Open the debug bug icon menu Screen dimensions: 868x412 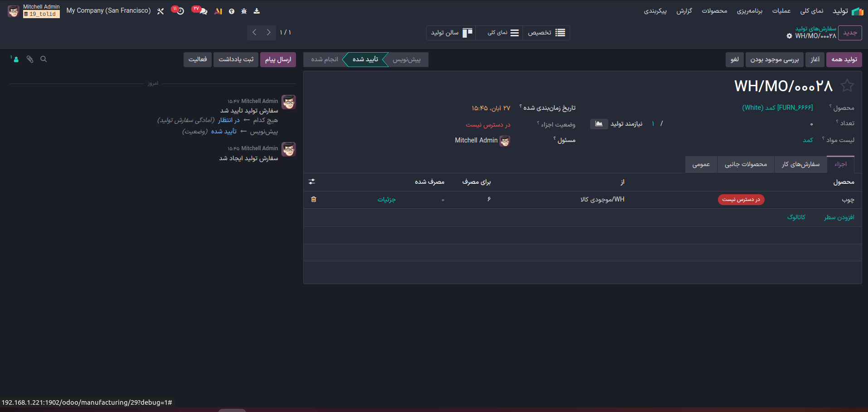click(244, 11)
